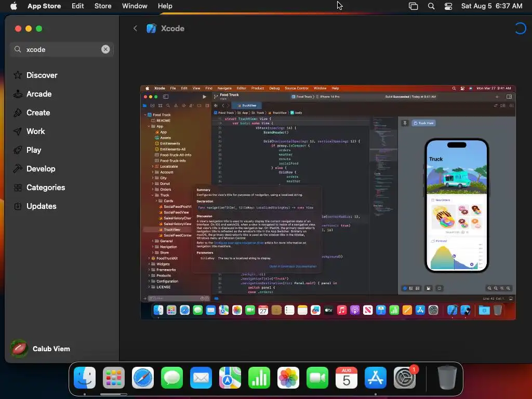Image resolution: width=532 pixels, height=399 pixels.
Task: Open Finder from the Dock
Action: coord(85,377)
